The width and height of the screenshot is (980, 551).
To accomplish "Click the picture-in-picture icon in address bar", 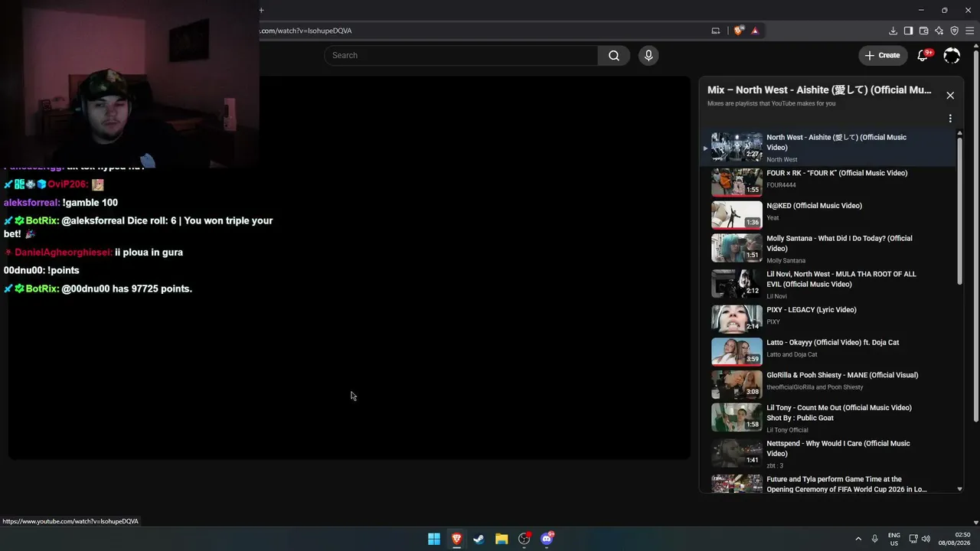I will (x=716, y=31).
